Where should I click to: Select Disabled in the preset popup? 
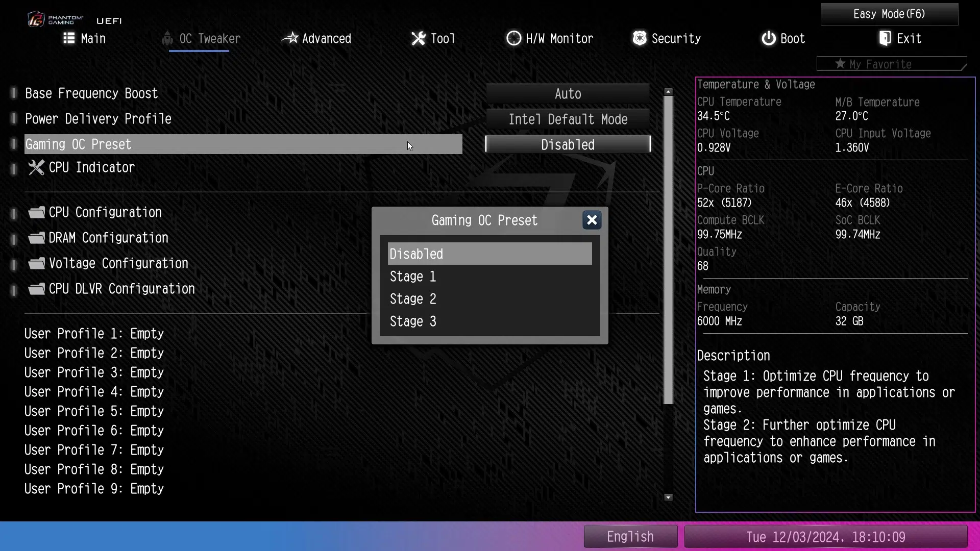click(489, 254)
